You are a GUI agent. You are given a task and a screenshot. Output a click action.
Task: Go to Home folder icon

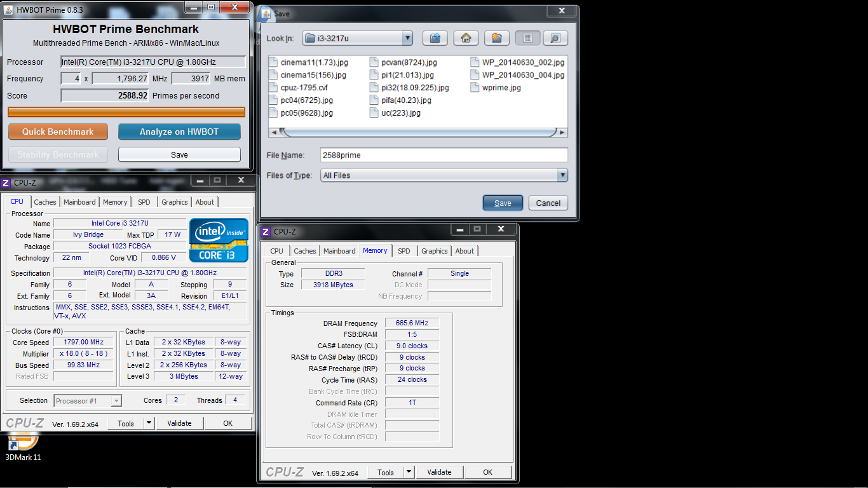466,38
